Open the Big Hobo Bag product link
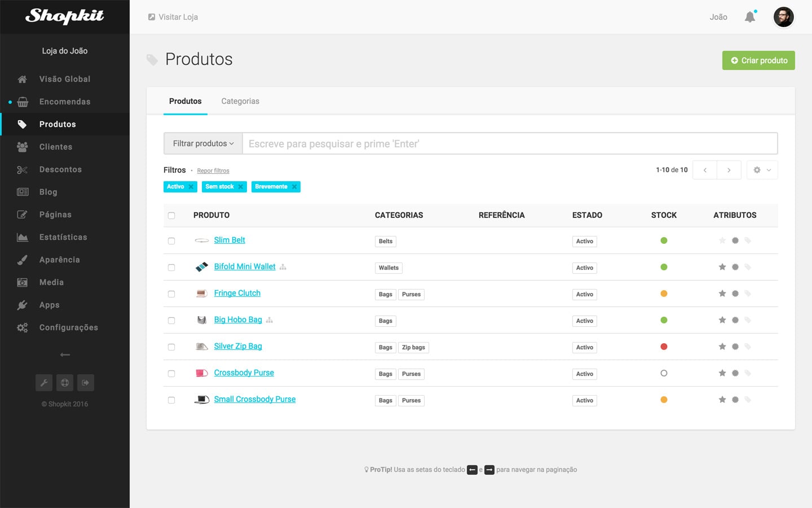The width and height of the screenshot is (812, 508). click(237, 319)
